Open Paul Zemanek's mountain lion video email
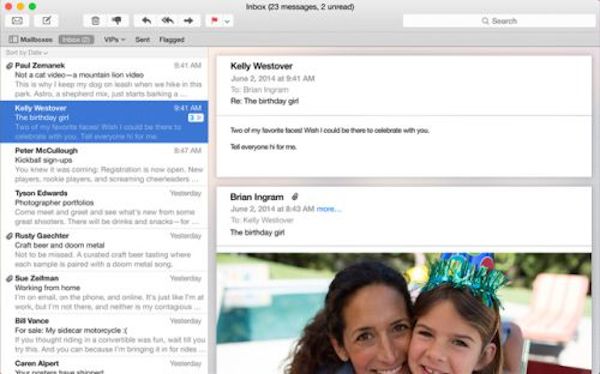Screen dimensions: 600x374 [104, 80]
